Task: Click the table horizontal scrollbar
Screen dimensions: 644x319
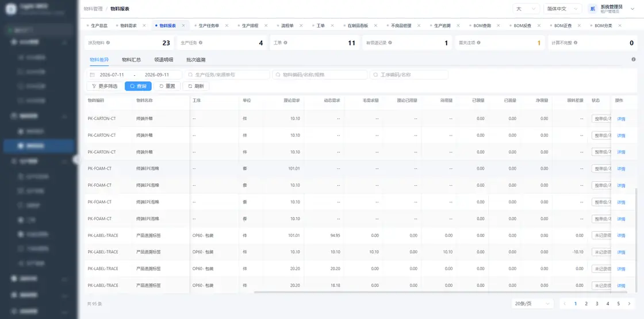Action: coord(440,292)
